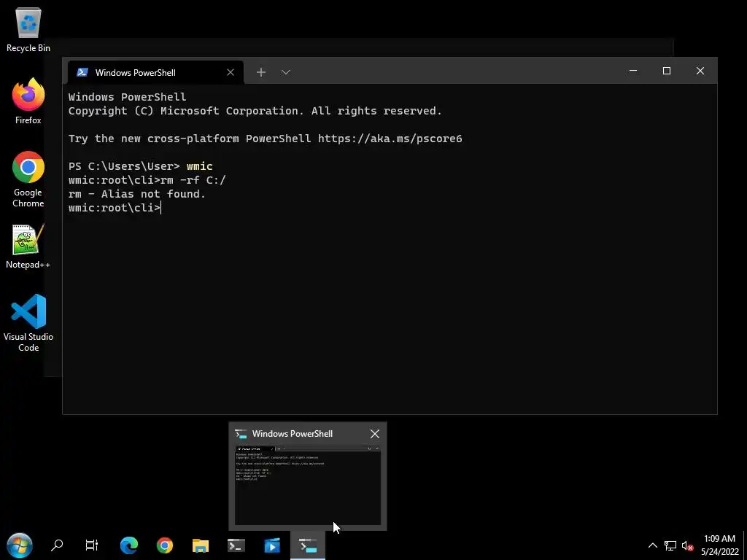Screen dimensions: 747x560
Task: Open the blue media app taskbar icon
Action: click(x=272, y=545)
